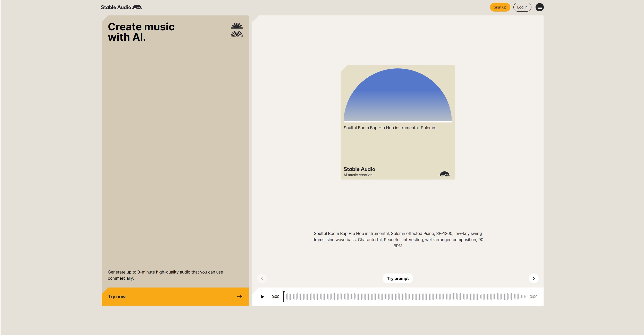Click the waveform seek bar midpoint
The width and height of the screenshot is (644, 335).
click(405, 297)
